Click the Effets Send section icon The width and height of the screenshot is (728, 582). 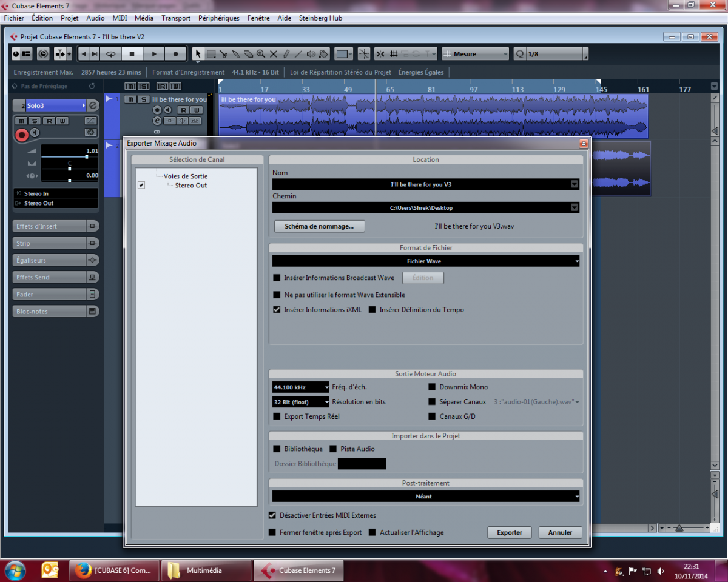pos(92,277)
